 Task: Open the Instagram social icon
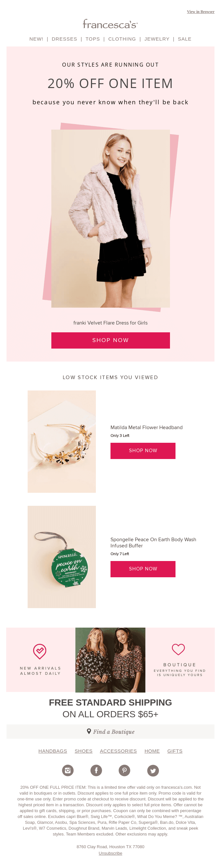68,770
